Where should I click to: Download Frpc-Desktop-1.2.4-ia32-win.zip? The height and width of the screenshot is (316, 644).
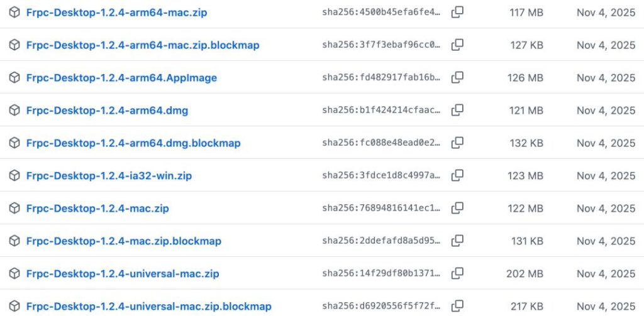[x=109, y=176]
